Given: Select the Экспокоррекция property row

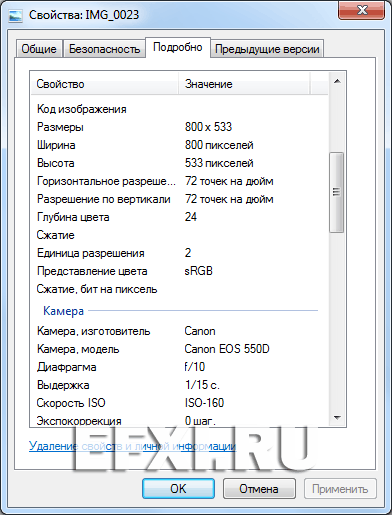Looking at the screenshot, I should pos(179,419).
